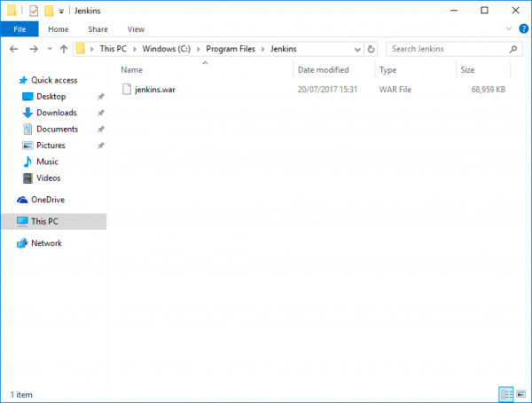Switch to Details view in status bar
Image resolution: width=532 pixels, height=403 pixels.
pos(506,394)
